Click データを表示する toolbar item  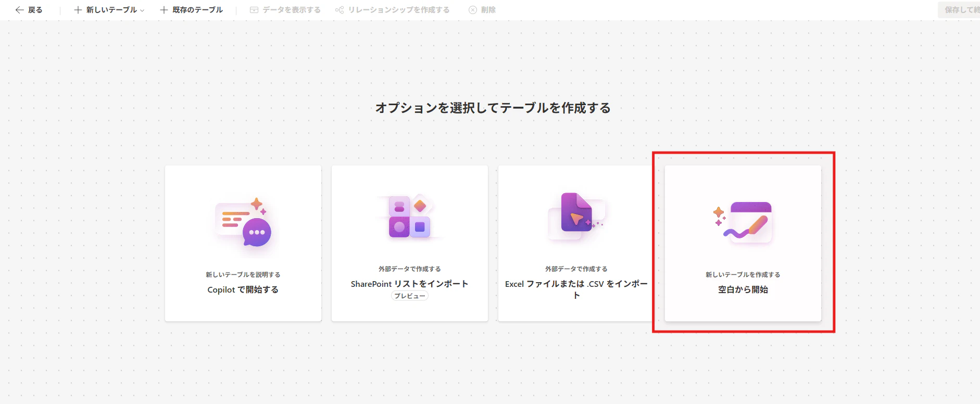(x=285, y=10)
